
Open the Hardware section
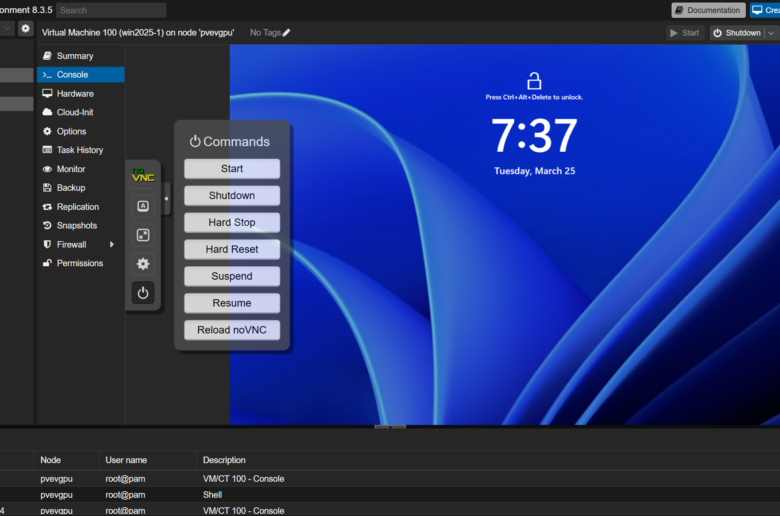81,94
